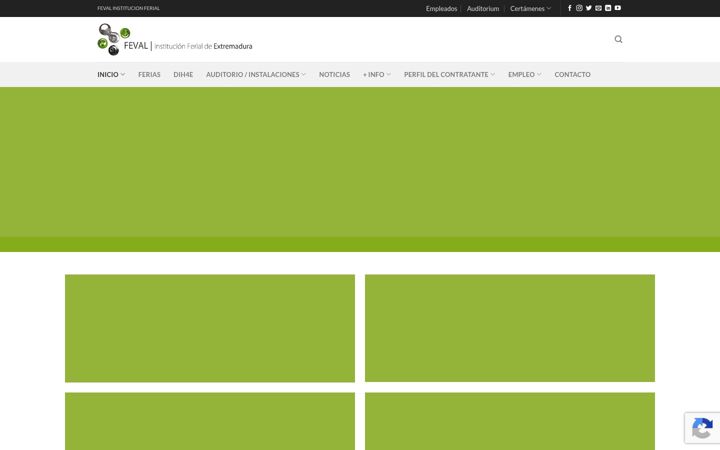Expand the Certámenes dropdown

tap(530, 9)
